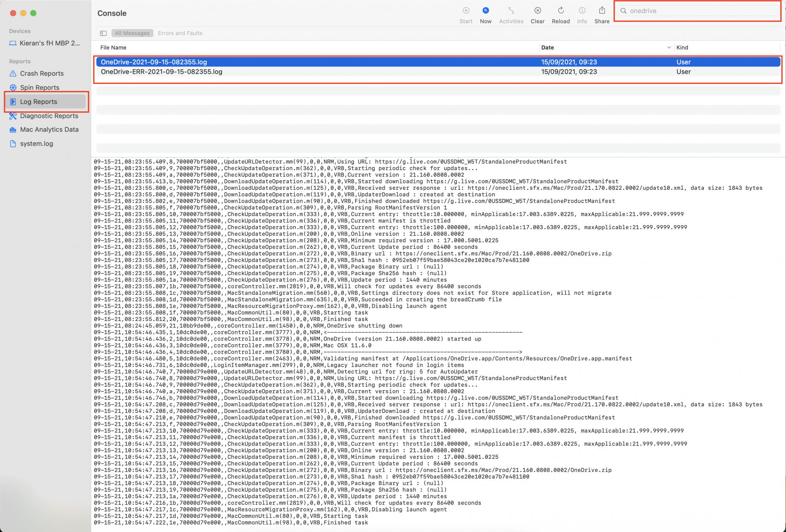Select Kieran's fH MBP device
This screenshot has width=786, height=532.
(50, 43)
